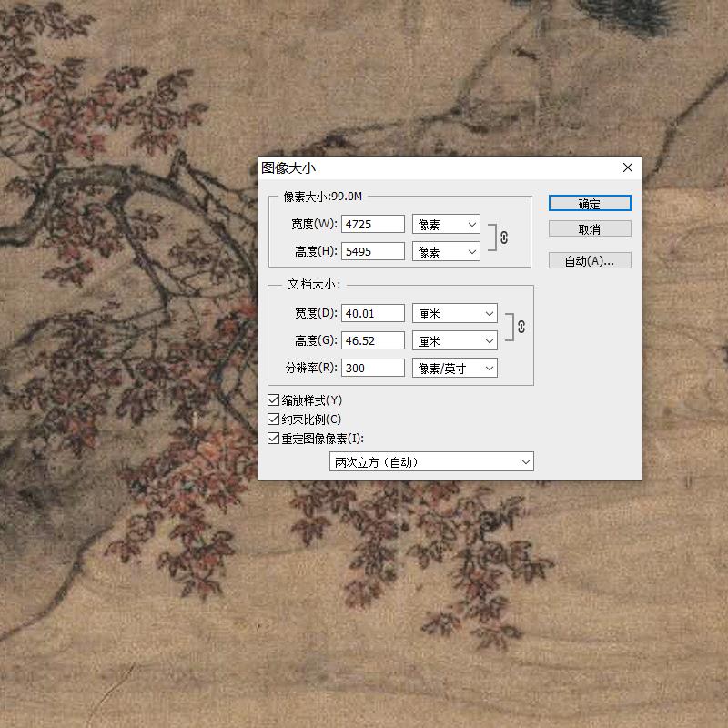Screen dimensions: 728x728
Task: Open the 高度(H) unit dropdown 像素
Action: [446, 252]
